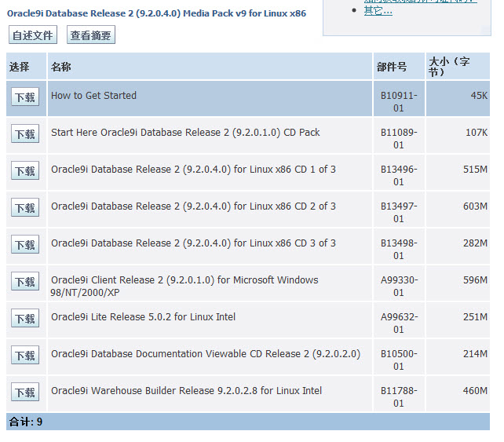The width and height of the screenshot is (504, 442).
Task: Click part number B10500-01
Action: click(x=399, y=360)
